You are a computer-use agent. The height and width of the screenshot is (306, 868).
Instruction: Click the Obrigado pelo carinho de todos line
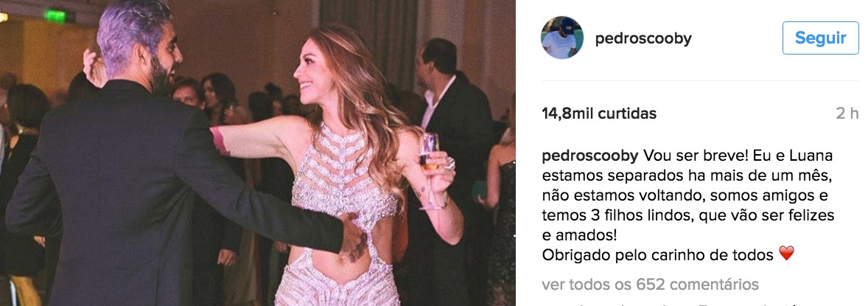tap(658, 254)
